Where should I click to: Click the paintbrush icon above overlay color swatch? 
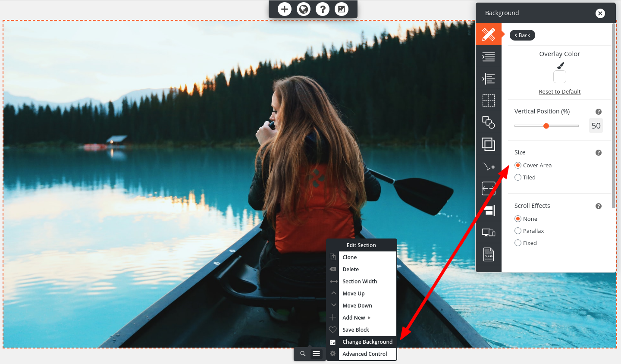[560, 66]
